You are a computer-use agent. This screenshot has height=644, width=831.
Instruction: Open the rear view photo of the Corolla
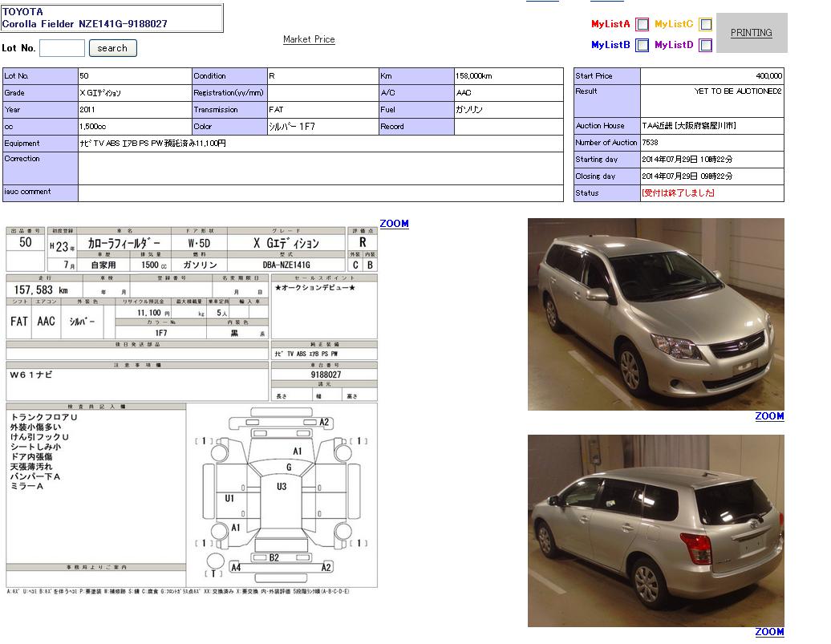[x=655, y=531]
